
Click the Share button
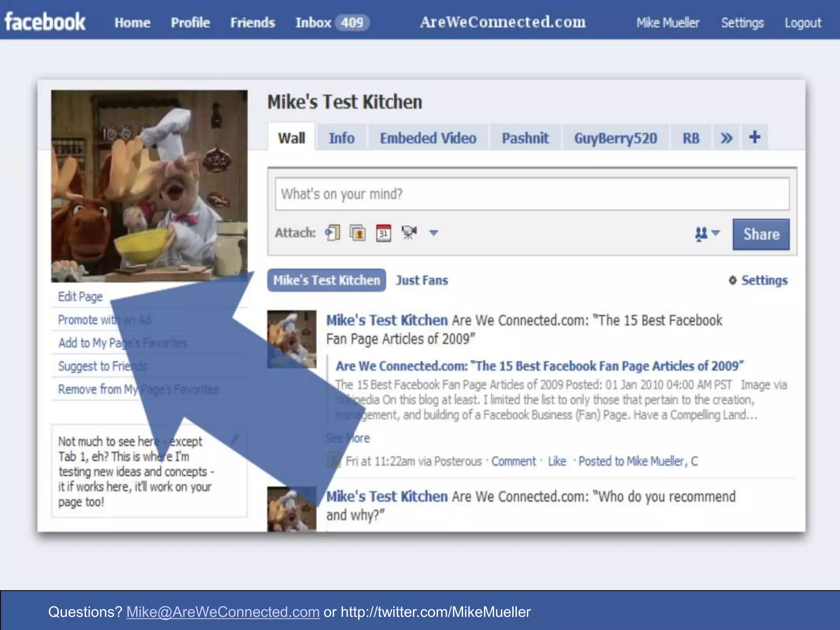point(761,234)
